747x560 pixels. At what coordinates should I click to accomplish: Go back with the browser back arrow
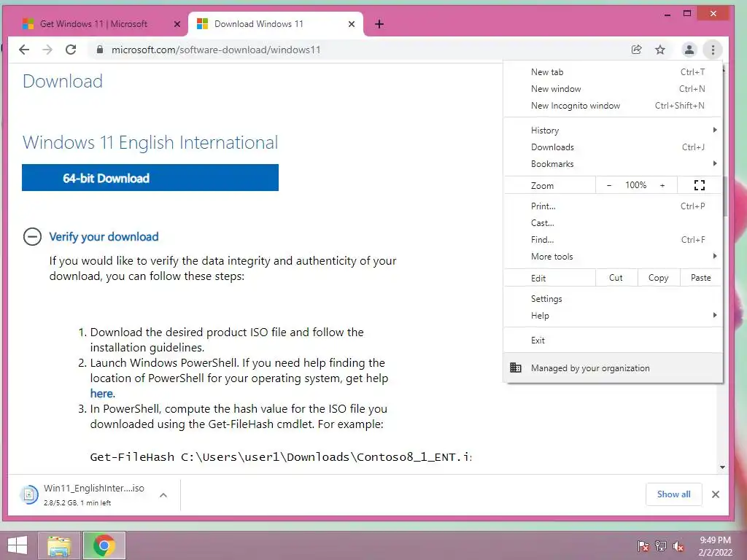[24, 50]
